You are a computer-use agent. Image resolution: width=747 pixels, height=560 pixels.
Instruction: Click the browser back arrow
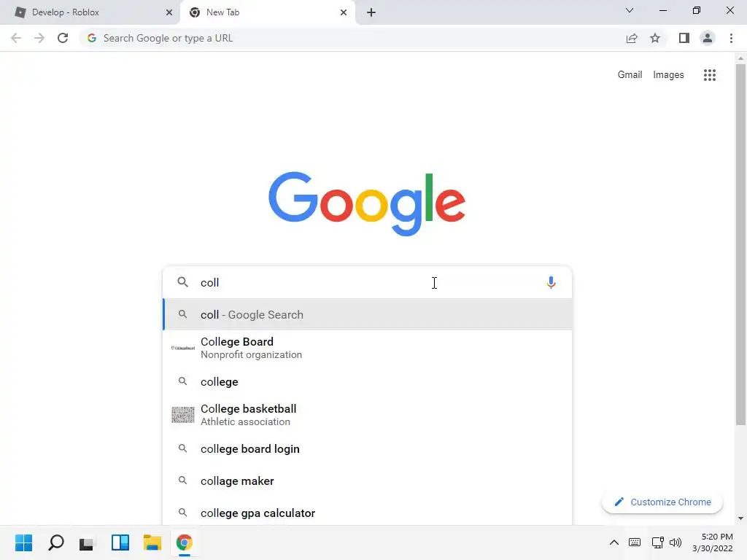coord(16,38)
